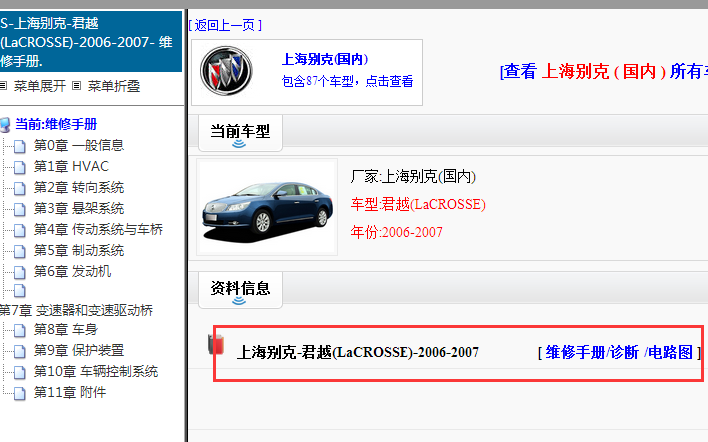This screenshot has height=442, width=708.
Task: Click the 菜单展开 list icon
Action: pos(4,85)
